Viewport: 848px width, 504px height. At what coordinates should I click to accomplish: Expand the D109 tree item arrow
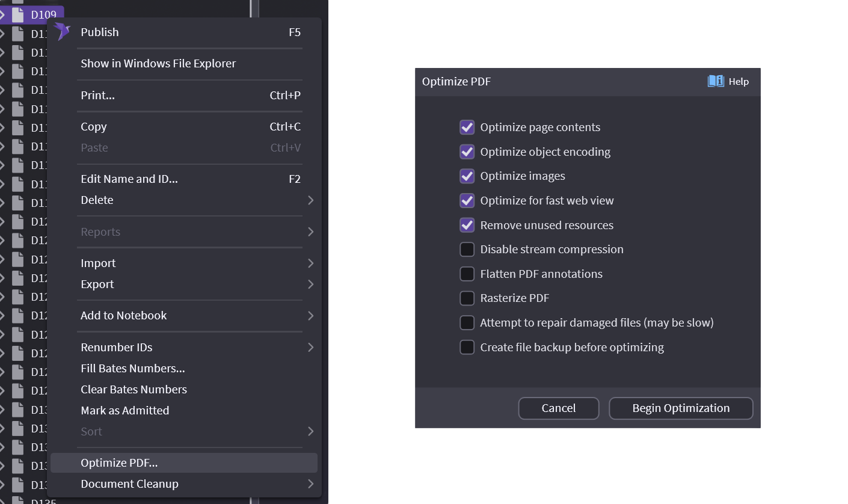[3, 14]
